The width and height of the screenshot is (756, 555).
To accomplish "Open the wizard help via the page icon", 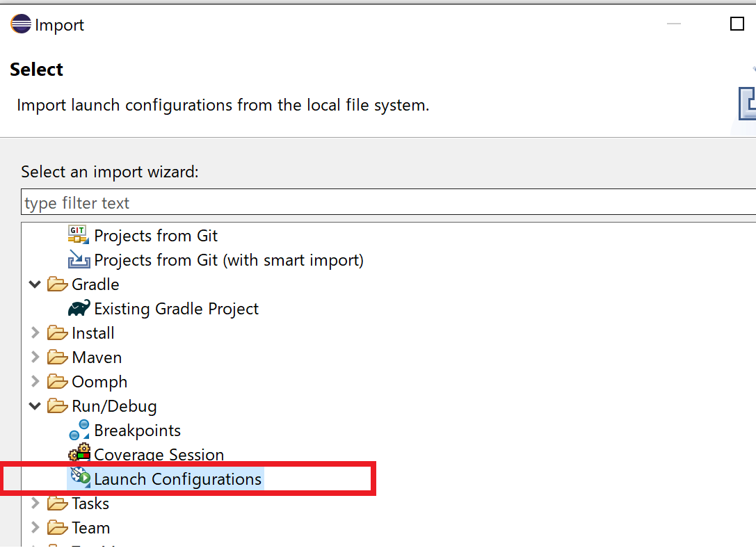I will click(750, 103).
